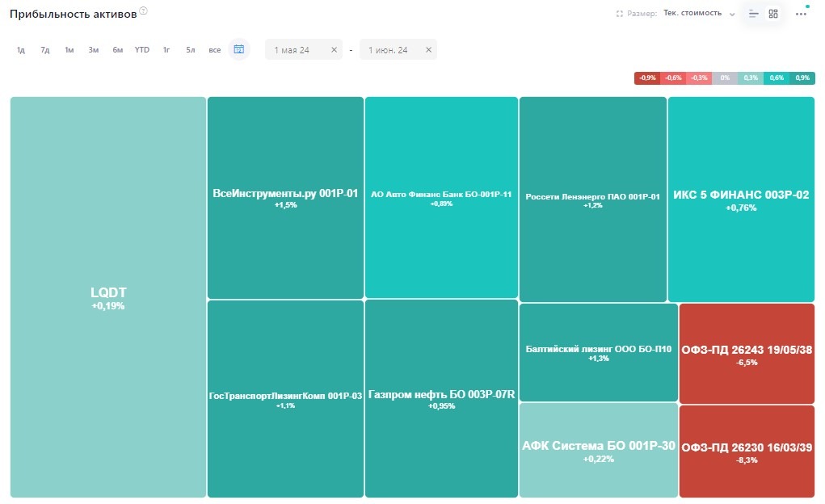
Task: Click the Размер: label
Action: click(642, 14)
